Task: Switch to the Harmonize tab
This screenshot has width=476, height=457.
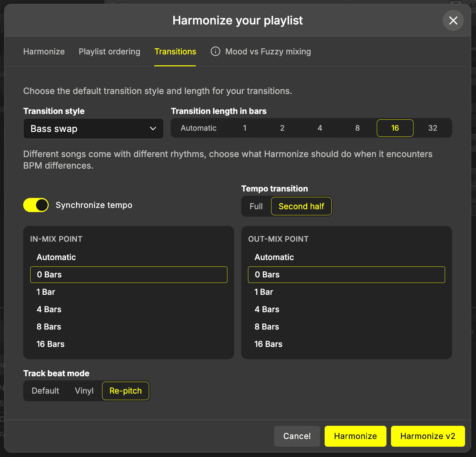Action: (x=44, y=51)
